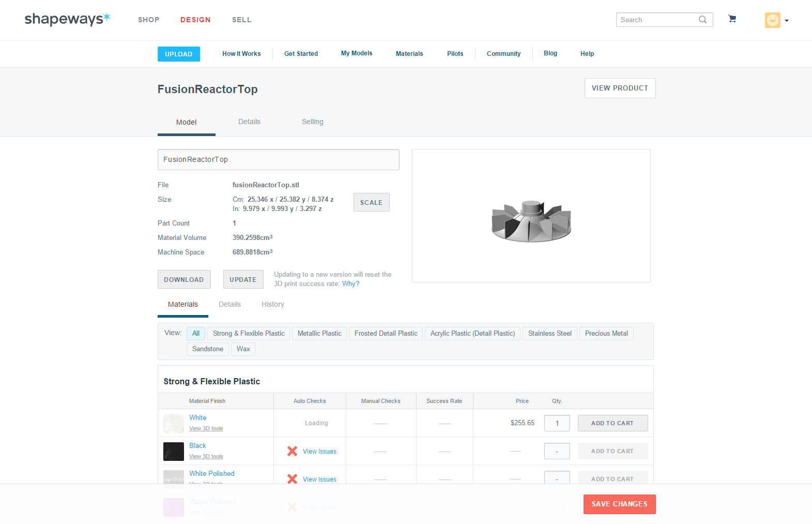Click View 3D tools under Black

click(x=206, y=457)
